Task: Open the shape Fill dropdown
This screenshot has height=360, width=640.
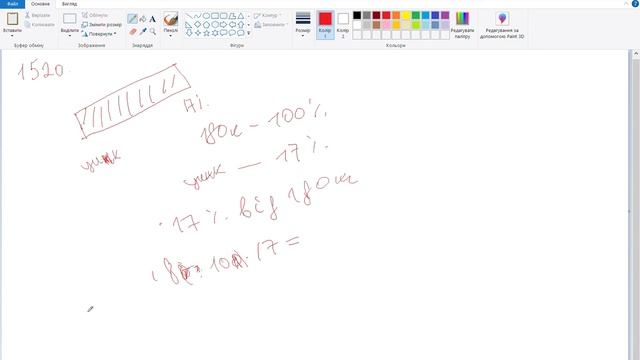Action: (271, 25)
